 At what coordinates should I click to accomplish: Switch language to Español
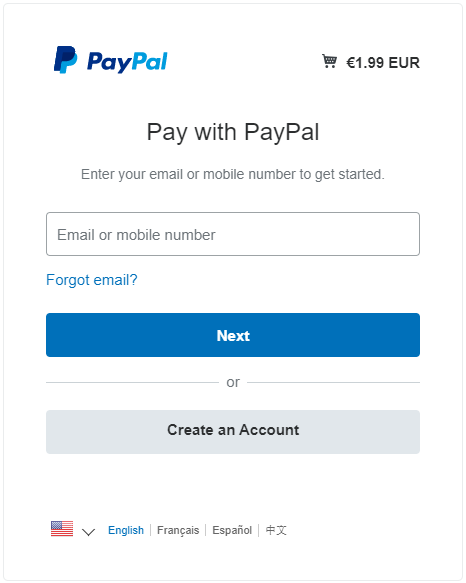click(232, 530)
